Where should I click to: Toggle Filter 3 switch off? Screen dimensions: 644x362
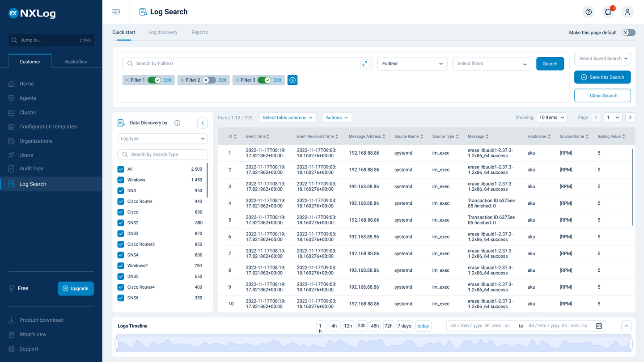[x=264, y=80]
